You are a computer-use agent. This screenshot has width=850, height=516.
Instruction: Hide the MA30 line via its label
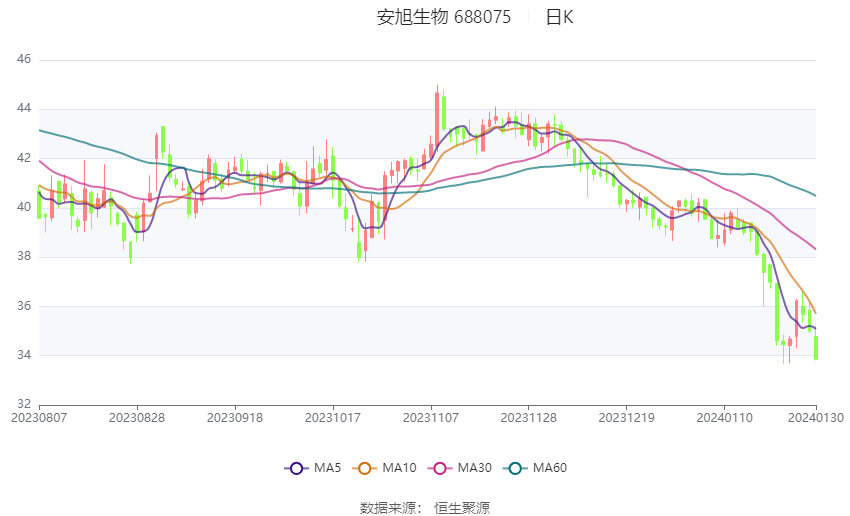point(474,468)
